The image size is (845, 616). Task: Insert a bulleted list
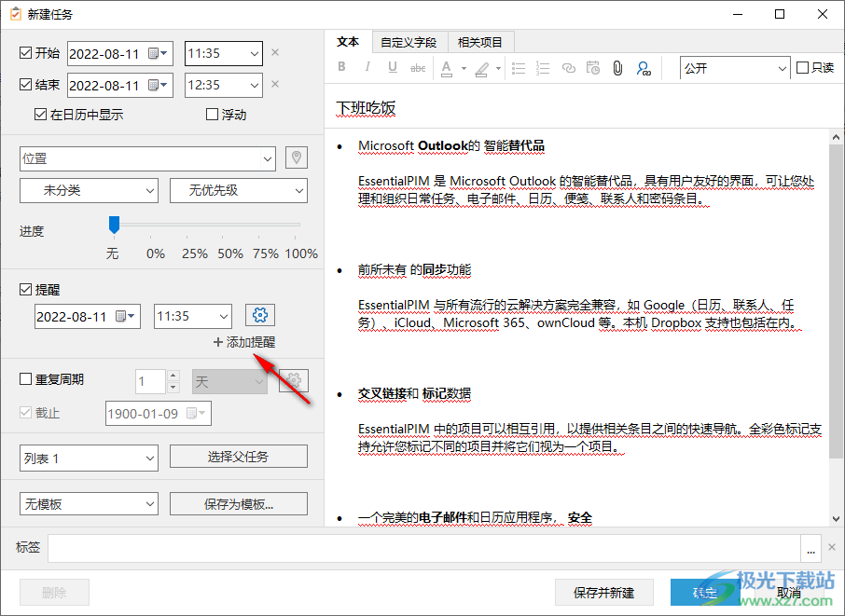519,68
